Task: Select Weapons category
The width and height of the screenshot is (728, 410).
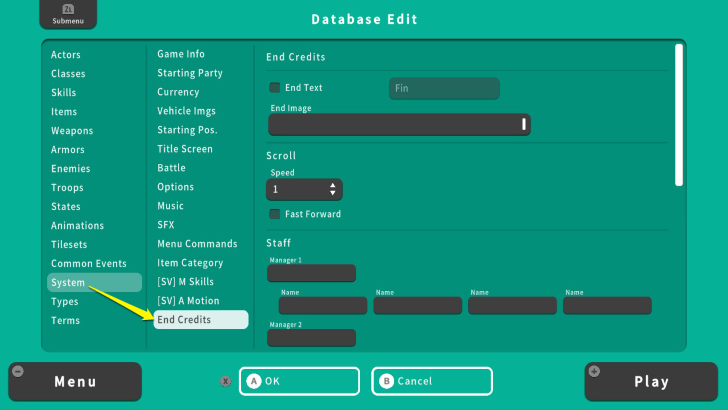Action: 72,130
